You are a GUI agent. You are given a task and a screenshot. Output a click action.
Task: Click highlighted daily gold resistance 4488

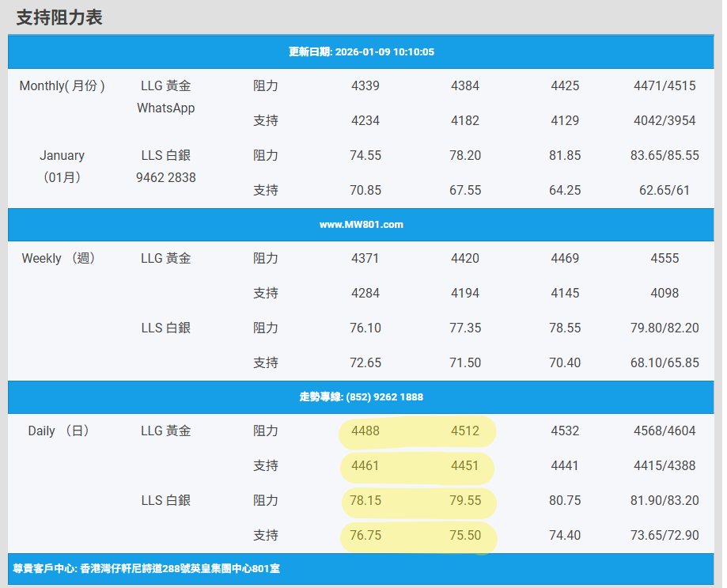pyautogui.click(x=365, y=431)
